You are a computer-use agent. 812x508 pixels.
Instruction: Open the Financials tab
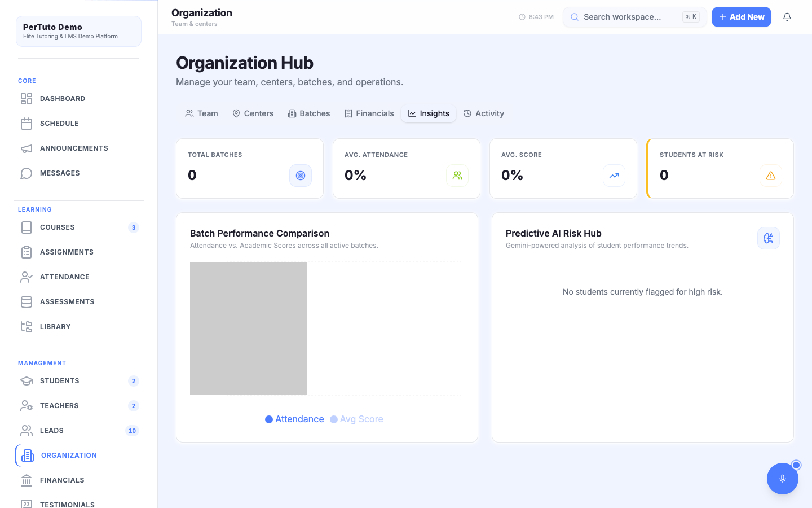click(x=369, y=113)
